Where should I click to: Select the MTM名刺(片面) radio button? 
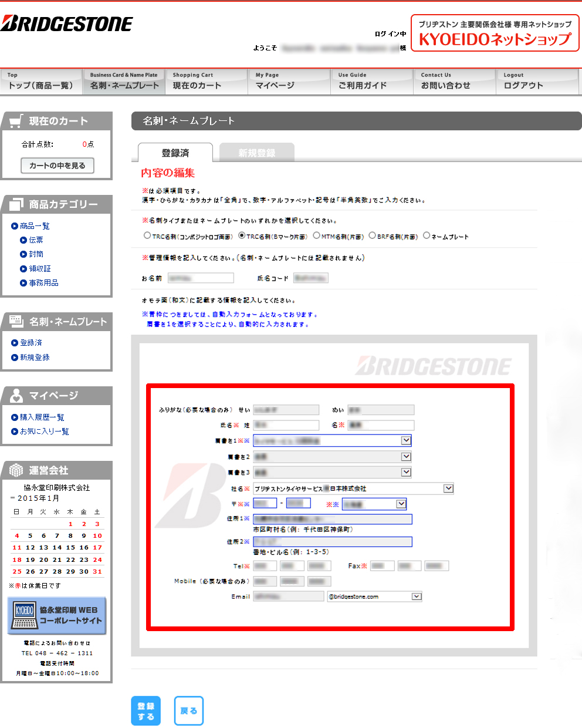click(316, 235)
